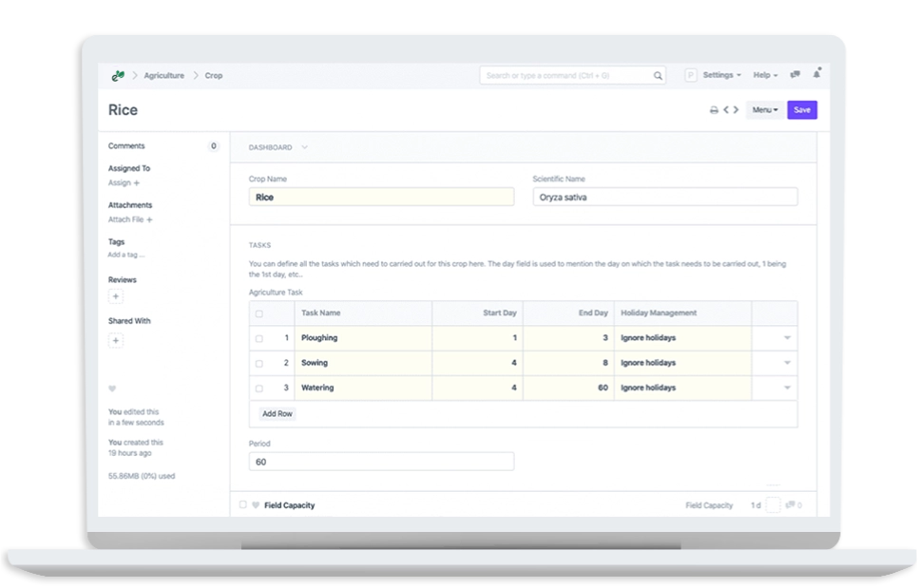The height and width of the screenshot is (588, 918).
Task: Tick the Ploughing row checkbox
Action: (259, 338)
